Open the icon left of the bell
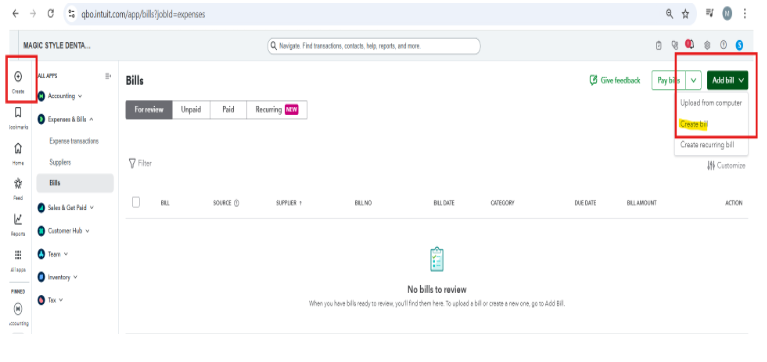Viewport: 767px width, 362px height. point(675,45)
